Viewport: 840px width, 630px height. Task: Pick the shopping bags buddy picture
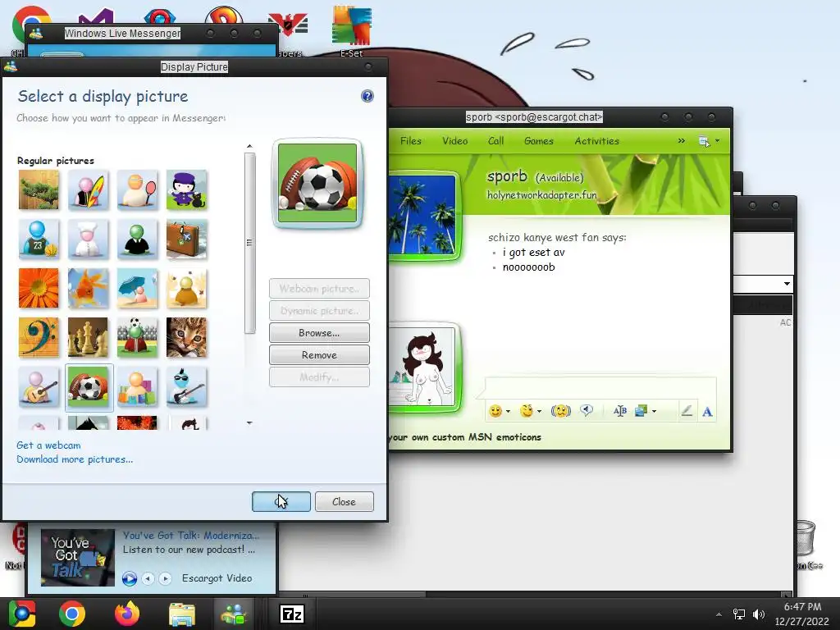pyautogui.click(x=137, y=387)
